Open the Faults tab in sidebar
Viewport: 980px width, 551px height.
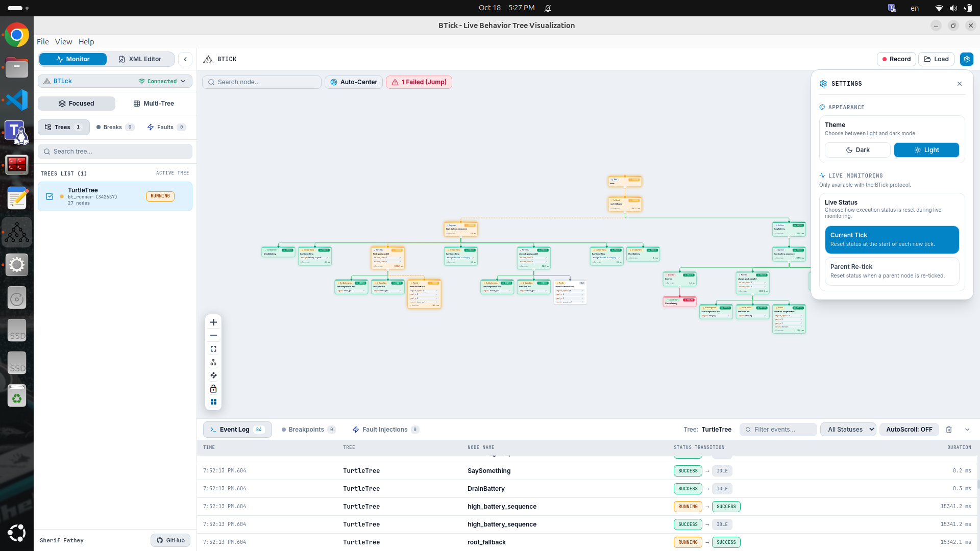(x=166, y=127)
